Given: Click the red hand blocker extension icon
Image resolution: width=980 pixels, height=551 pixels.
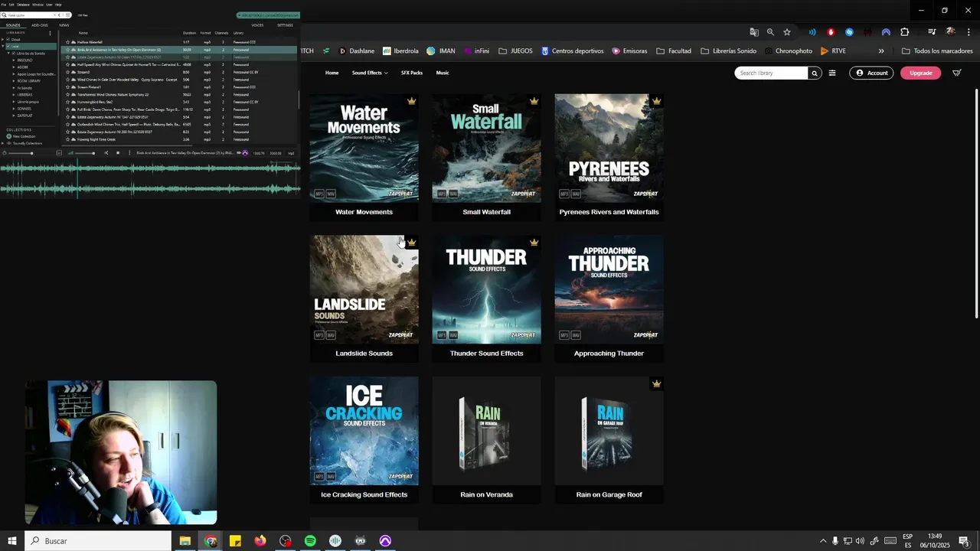Looking at the screenshot, I should (x=831, y=32).
